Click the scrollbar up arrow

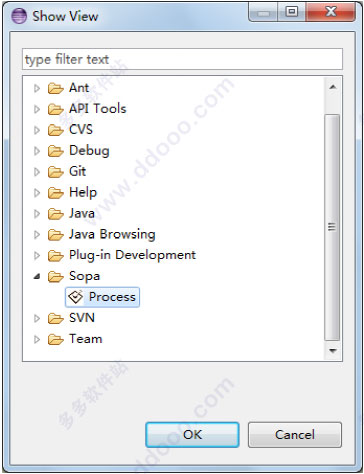pyautogui.click(x=332, y=87)
